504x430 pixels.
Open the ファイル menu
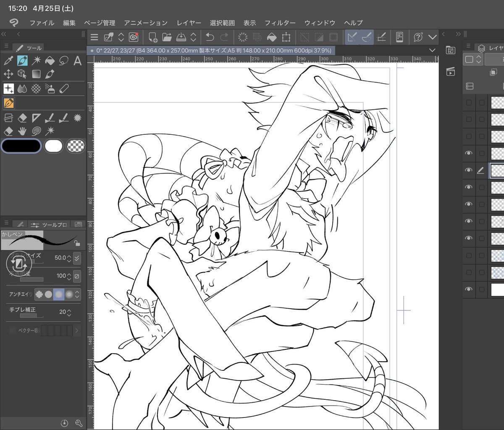(x=42, y=23)
